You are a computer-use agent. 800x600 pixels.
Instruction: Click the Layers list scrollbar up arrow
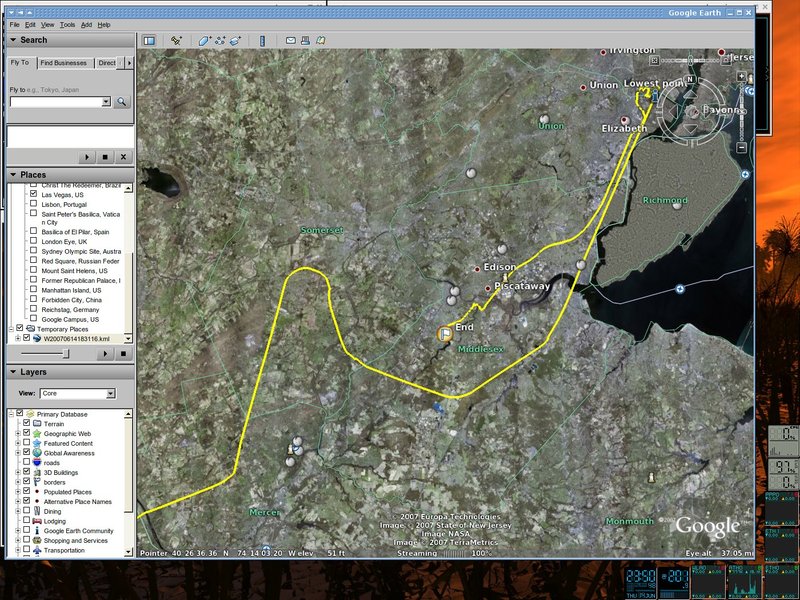tap(128, 414)
